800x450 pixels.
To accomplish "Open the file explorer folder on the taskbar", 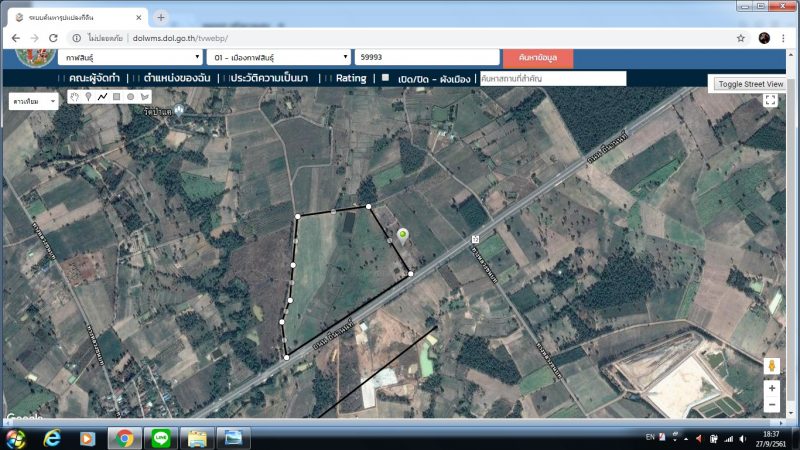I will [197, 438].
